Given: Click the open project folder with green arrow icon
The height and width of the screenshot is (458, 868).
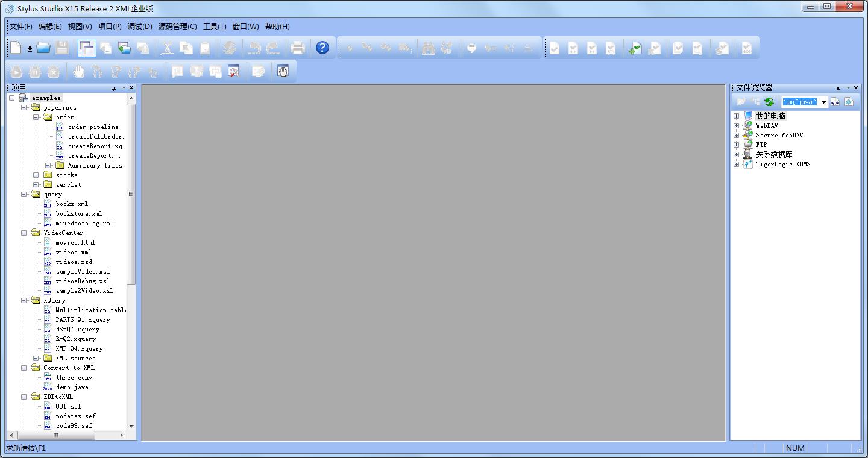Looking at the screenshot, I should click(124, 48).
